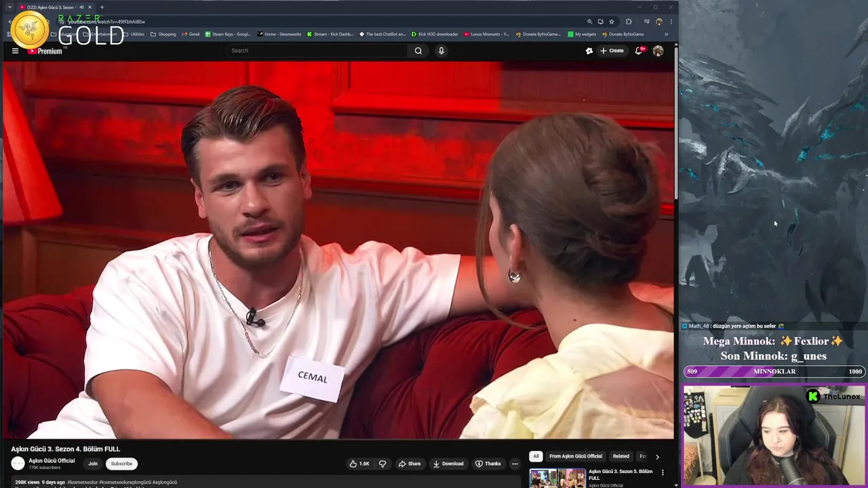868x488 pixels.
Task: Bookmark this page with star icon
Action: 611,22
